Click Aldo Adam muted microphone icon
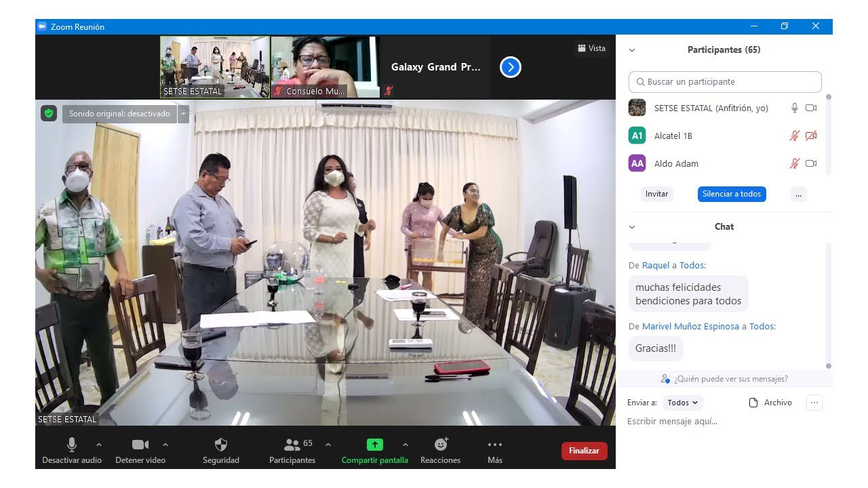 (x=795, y=163)
